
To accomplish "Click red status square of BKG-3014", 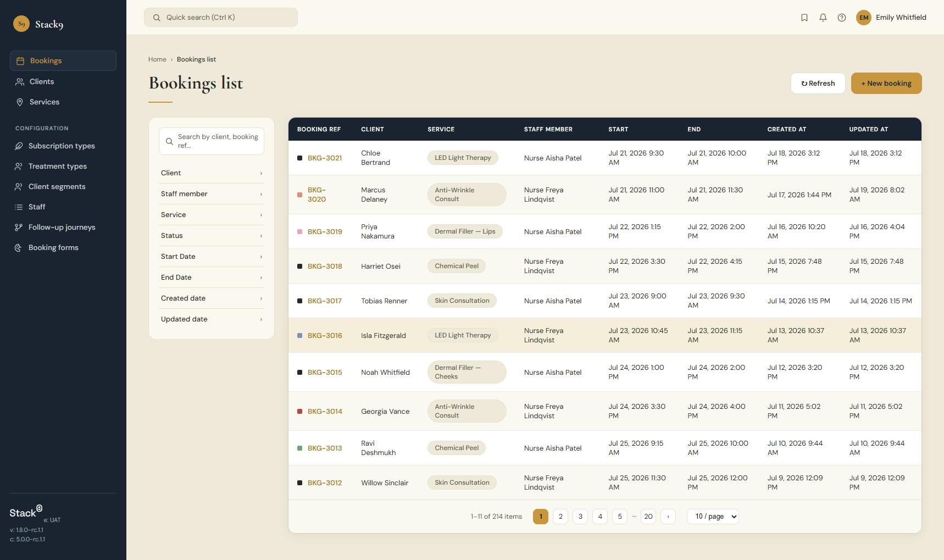I will [299, 412].
